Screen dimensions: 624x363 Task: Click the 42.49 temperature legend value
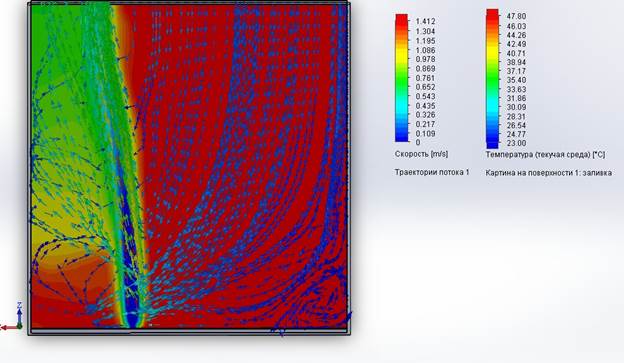[516, 44]
